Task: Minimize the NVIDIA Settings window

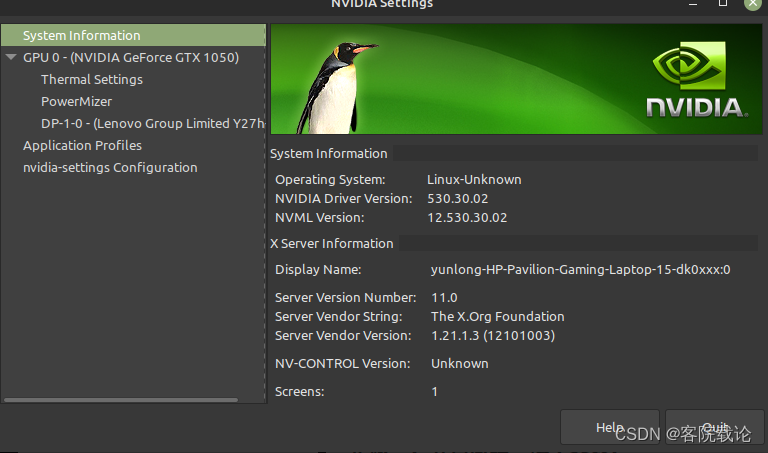Action: click(x=693, y=4)
